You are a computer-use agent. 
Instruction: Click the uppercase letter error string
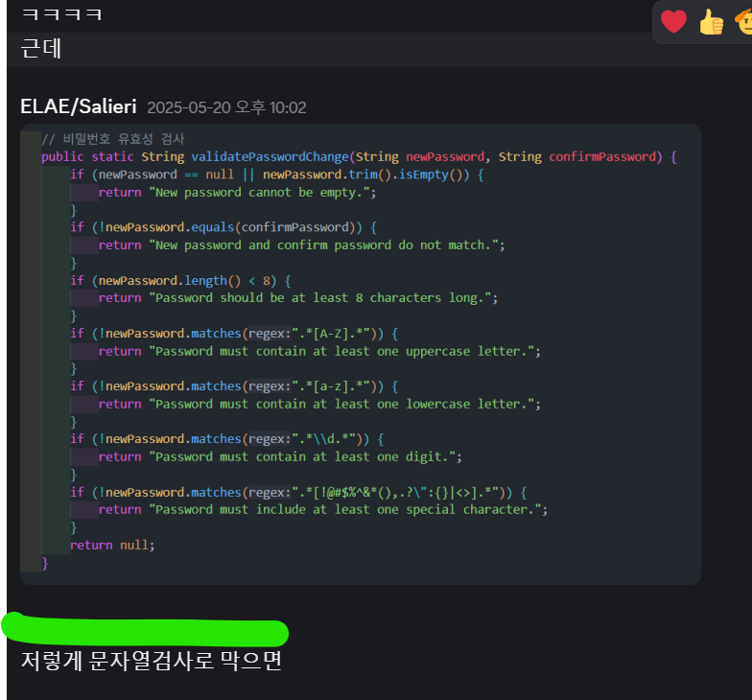[341, 351]
